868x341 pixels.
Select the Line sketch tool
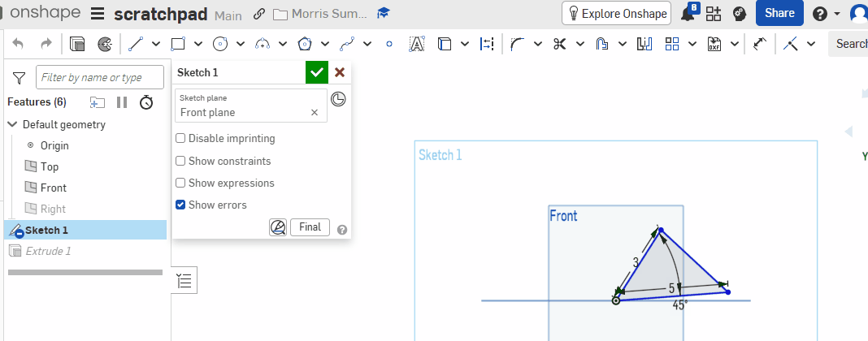136,44
